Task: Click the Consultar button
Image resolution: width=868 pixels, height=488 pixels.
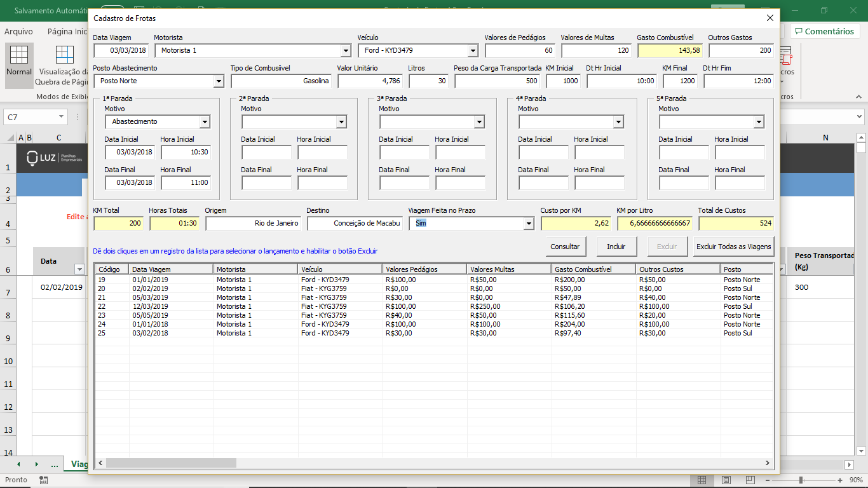Action: coord(565,247)
